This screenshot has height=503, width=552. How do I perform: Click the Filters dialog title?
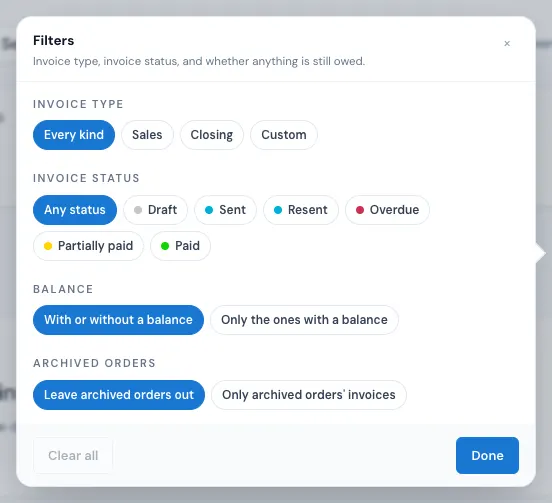(54, 40)
